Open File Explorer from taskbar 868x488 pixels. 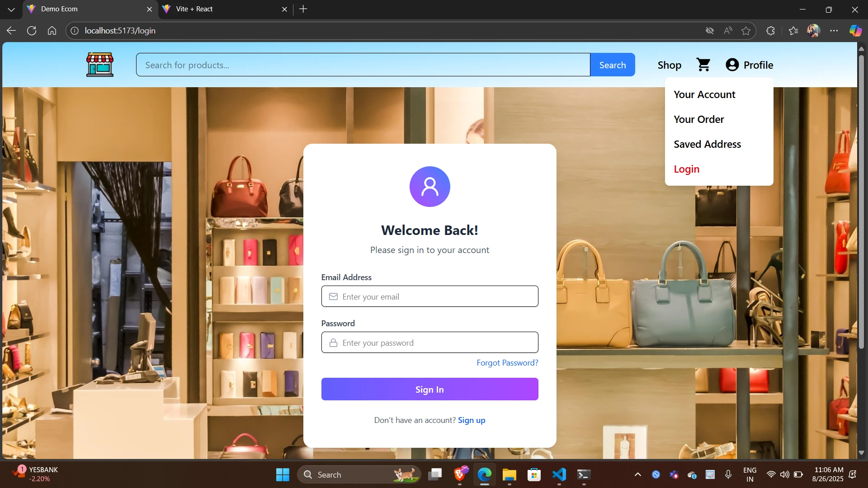(509, 474)
